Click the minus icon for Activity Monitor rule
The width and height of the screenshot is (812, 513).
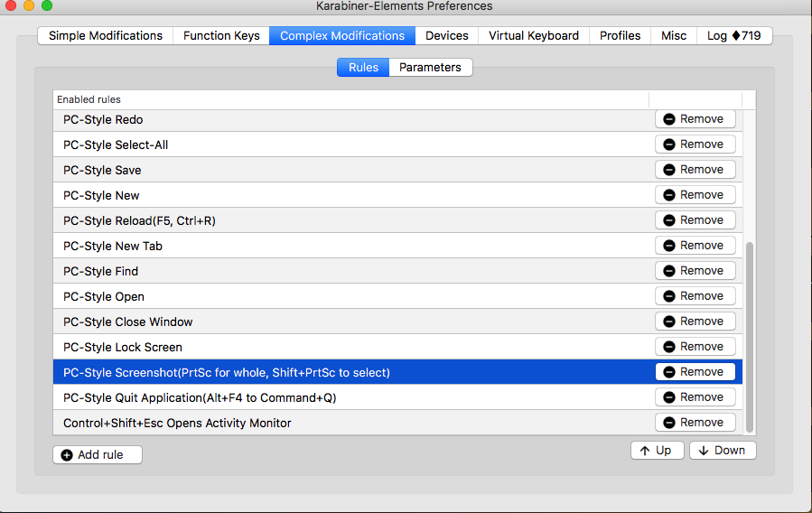coord(669,423)
